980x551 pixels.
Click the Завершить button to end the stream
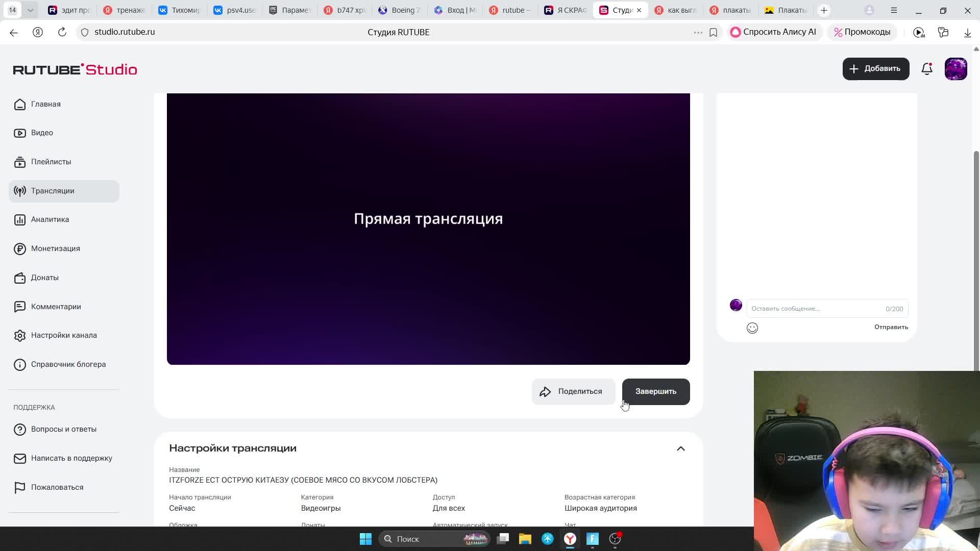tap(655, 391)
